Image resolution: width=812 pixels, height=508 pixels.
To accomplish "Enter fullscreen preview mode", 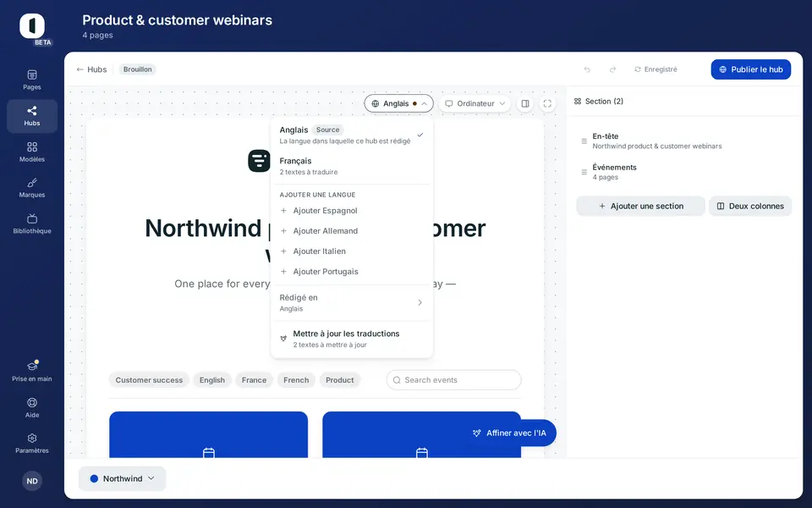I will pyautogui.click(x=547, y=103).
